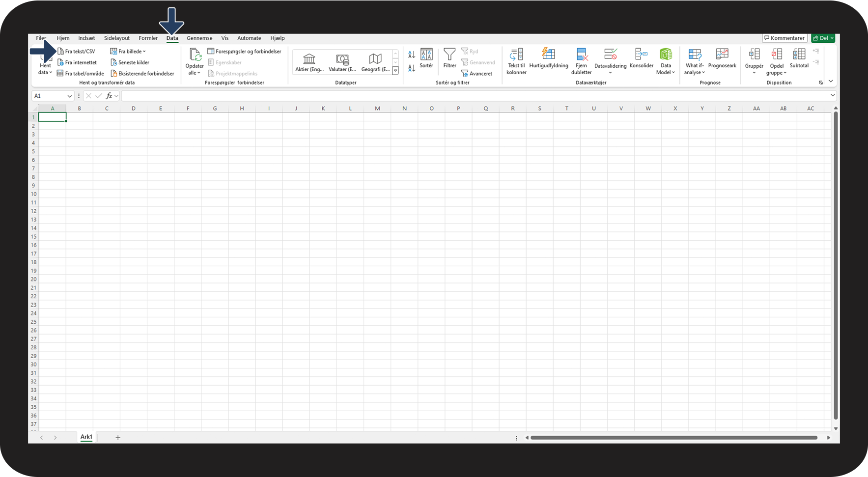Select cell A1
The height and width of the screenshot is (477, 868).
point(52,117)
